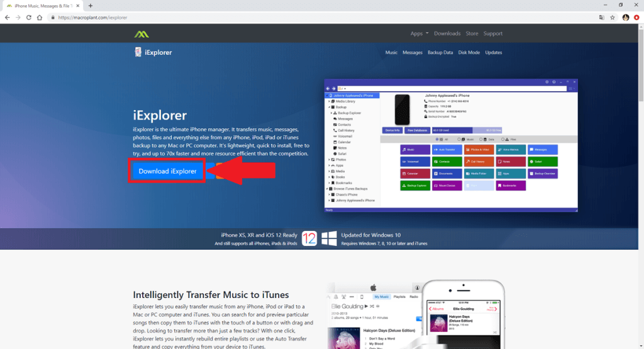Click the address bar URL field
This screenshot has height=349, width=644.
coord(320,18)
